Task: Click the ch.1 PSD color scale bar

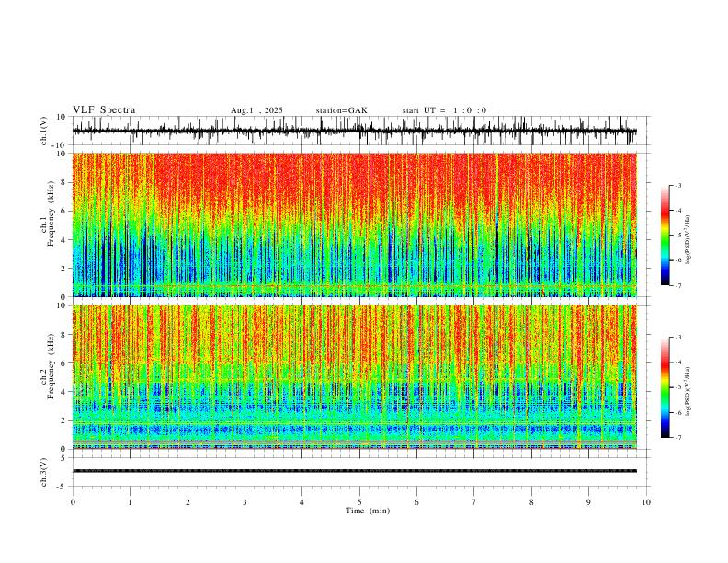Action: tap(665, 236)
